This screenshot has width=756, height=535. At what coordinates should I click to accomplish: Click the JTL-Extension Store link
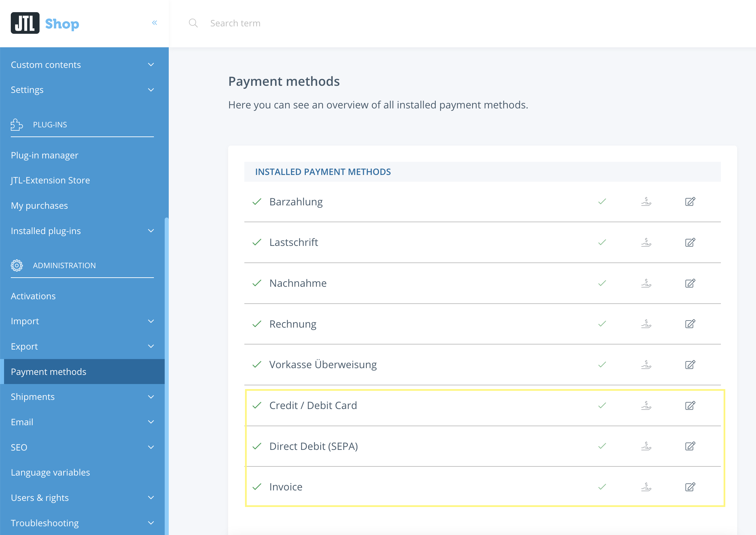(51, 180)
